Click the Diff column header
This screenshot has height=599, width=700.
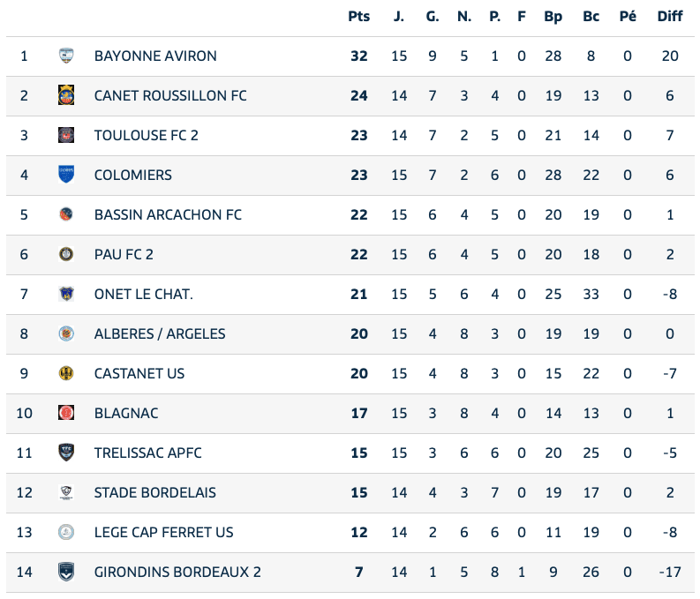[x=670, y=17]
